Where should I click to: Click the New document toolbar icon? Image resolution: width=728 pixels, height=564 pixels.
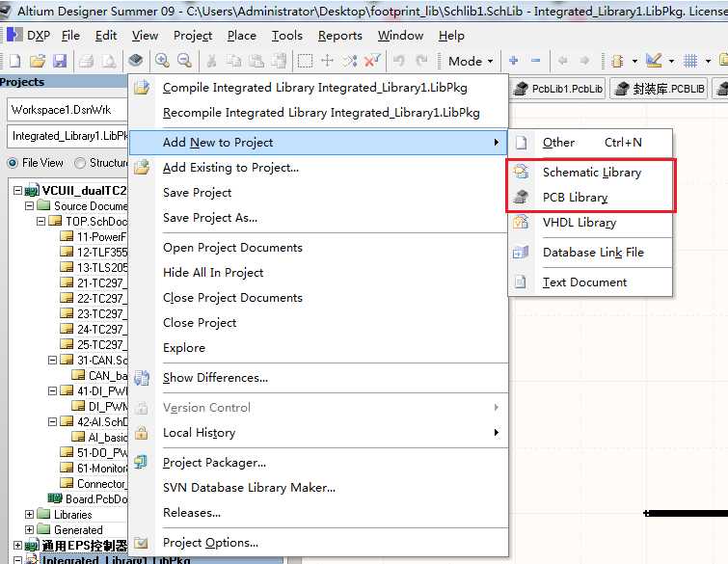[14, 61]
